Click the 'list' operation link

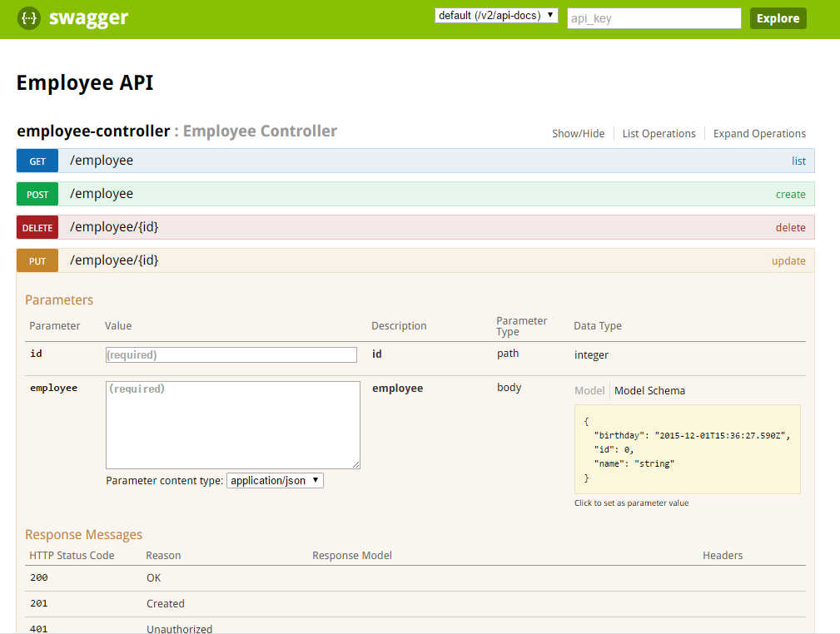(x=798, y=161)
